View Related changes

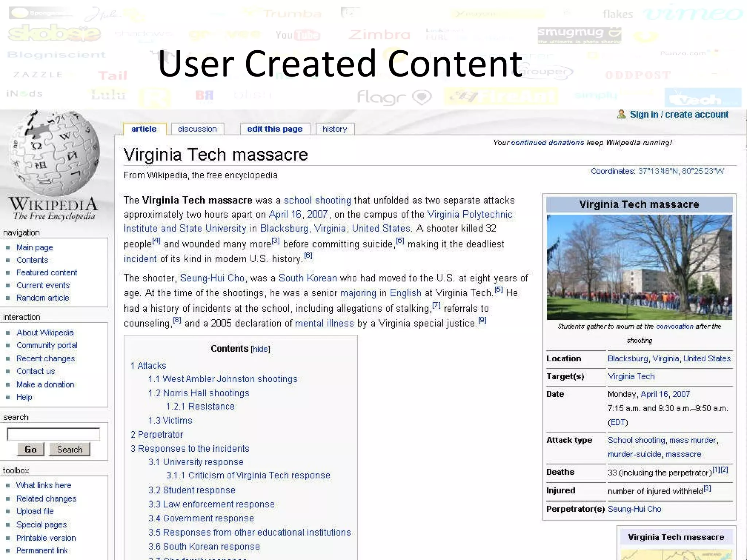pos(46,498)
